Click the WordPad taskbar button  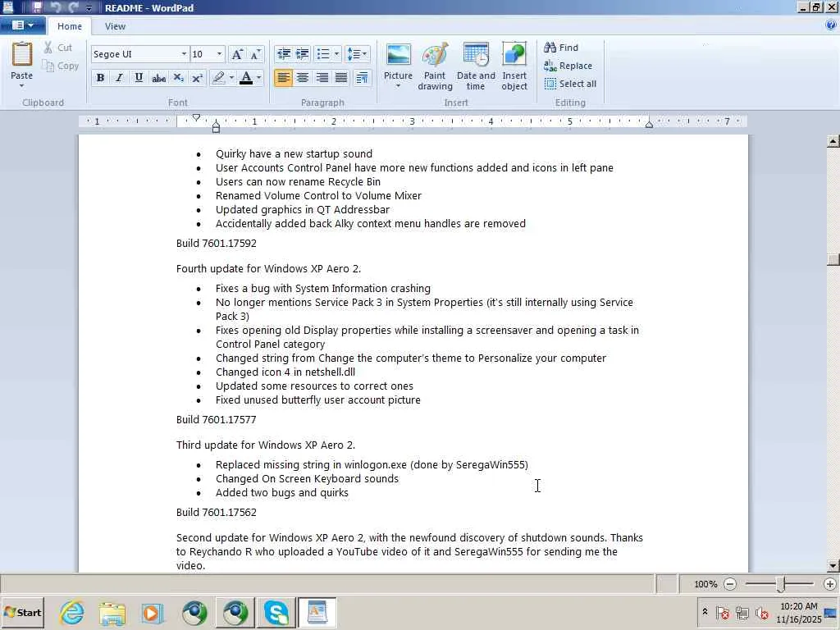[x=317, y=613]
